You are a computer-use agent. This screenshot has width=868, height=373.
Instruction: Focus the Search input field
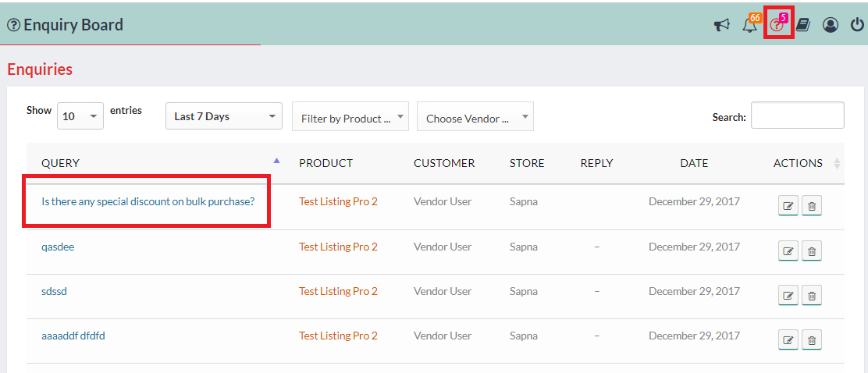(797, 115)
